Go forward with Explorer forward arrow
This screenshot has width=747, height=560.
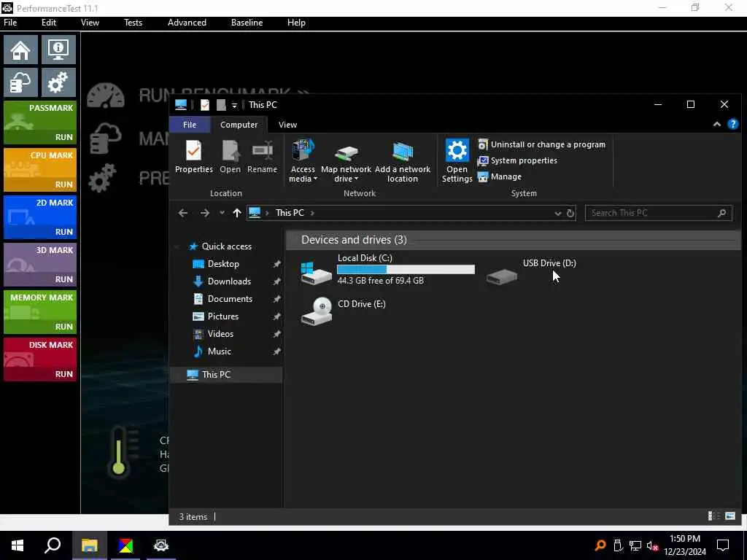pos(205,213)
